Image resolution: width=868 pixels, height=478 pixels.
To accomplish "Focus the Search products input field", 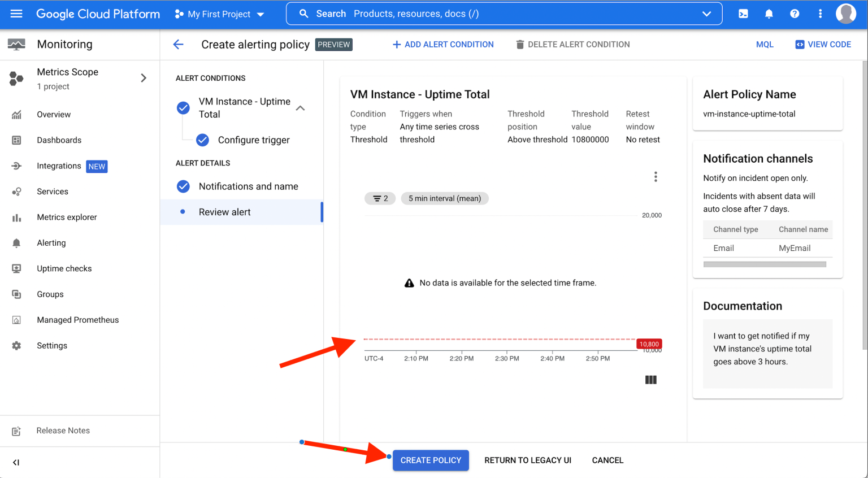I will (504, 14).
